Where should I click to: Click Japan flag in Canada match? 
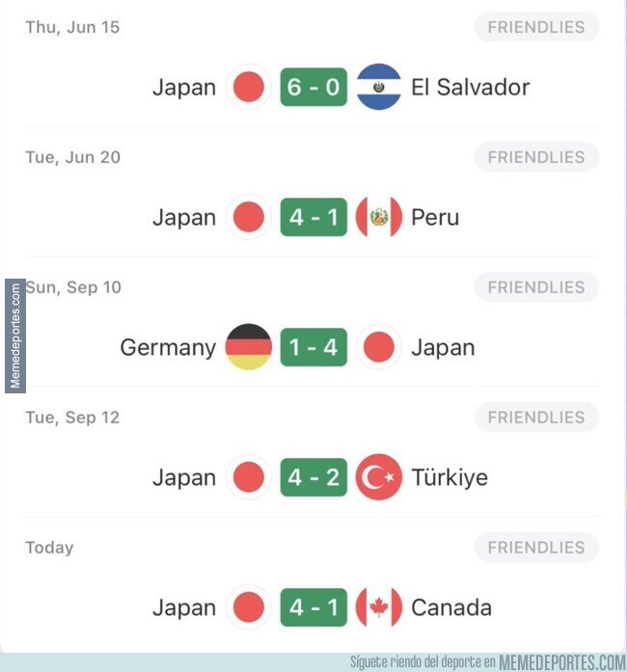(x=249, y=607)
